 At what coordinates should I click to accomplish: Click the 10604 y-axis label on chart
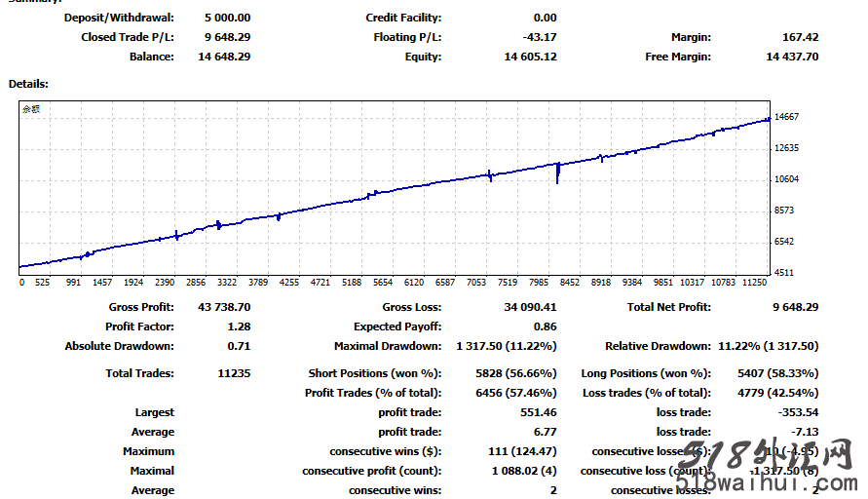pyautogui.click(x=786, y=179)
